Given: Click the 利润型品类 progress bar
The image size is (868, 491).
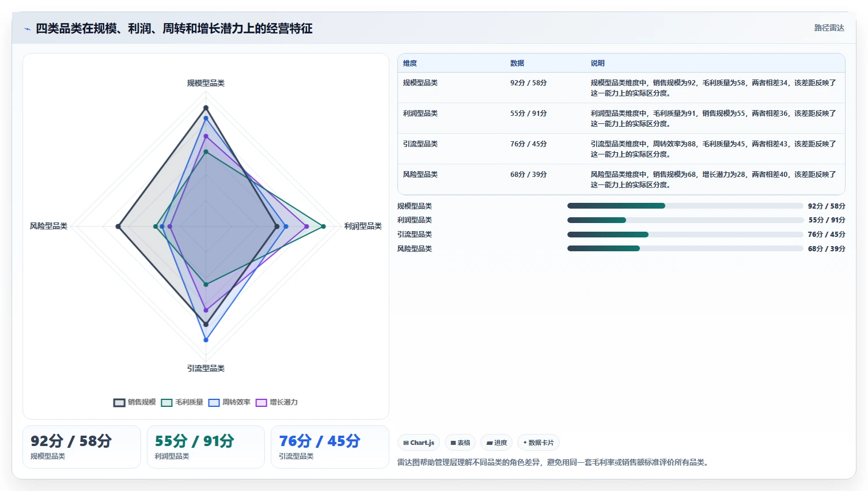Looking at the screenshot, I should pyautogui.click(x=685, y=220).
